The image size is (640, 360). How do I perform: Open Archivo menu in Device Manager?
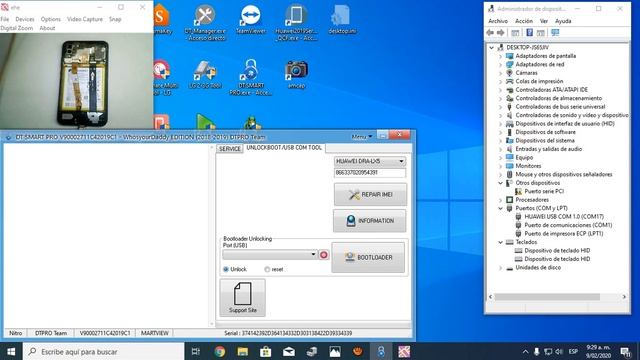pyautogui.click(x=498, y=21)
